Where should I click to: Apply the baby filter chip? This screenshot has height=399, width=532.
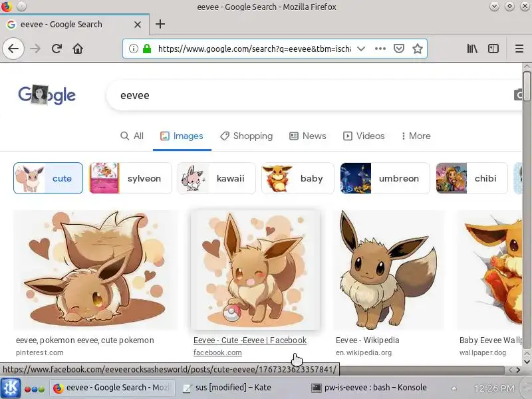coord(298,178)
